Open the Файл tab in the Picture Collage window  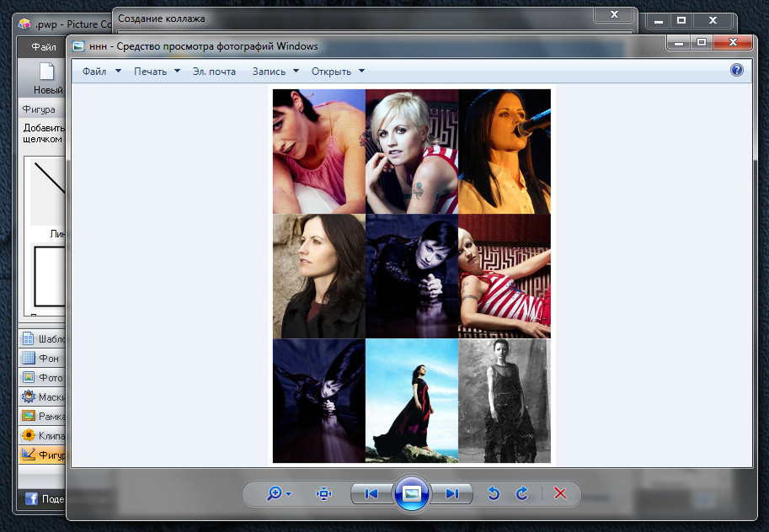(x=43, y=47)
